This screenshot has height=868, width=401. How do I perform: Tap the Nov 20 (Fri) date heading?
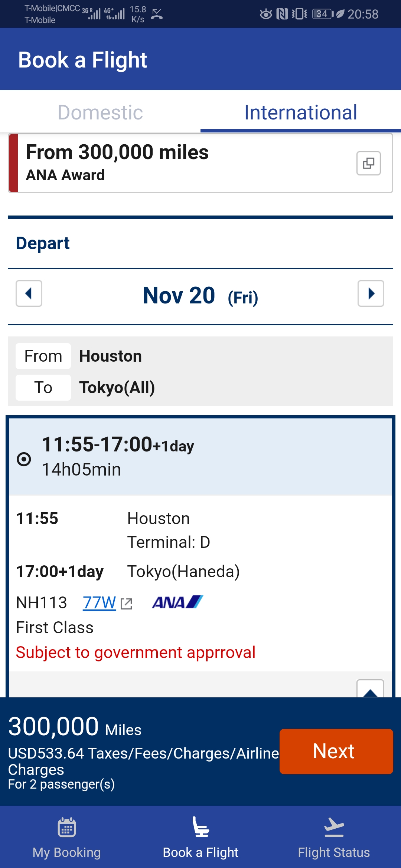pos(200,296)
